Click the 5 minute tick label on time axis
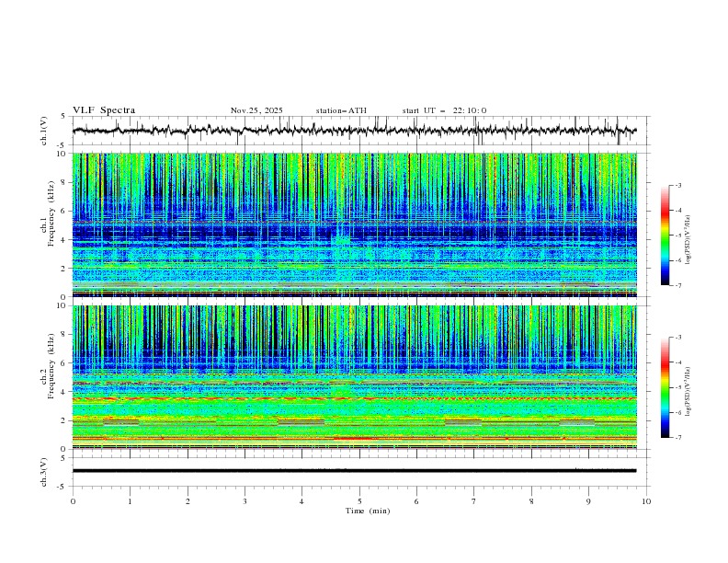 click(x=359, y=500)
